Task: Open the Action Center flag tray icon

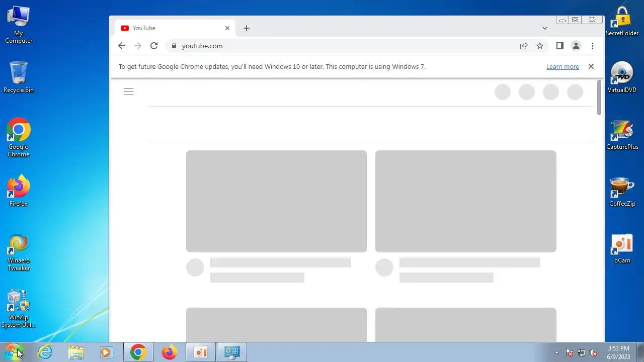Action: (569, 352)
